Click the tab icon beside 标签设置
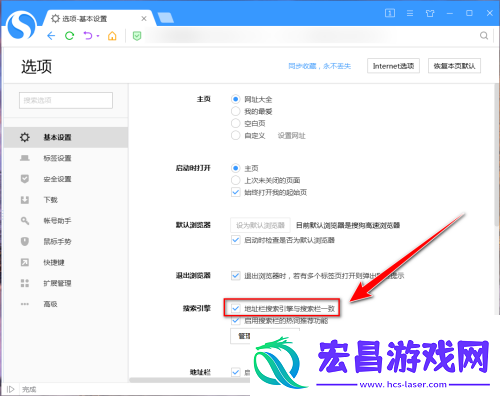The image size is (500, 396). (25, 158)
